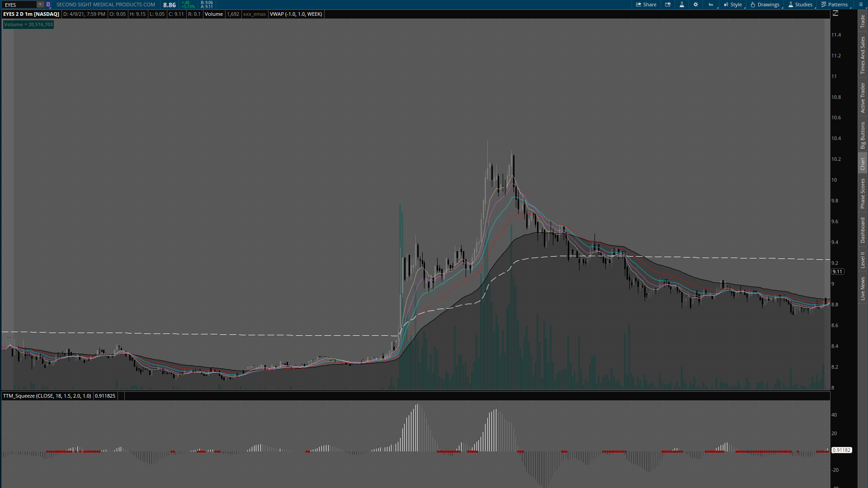Viewport: 868px width, 488px height.
Task: Open the alert bell-chart icon
Action: (x=668, y=5)
